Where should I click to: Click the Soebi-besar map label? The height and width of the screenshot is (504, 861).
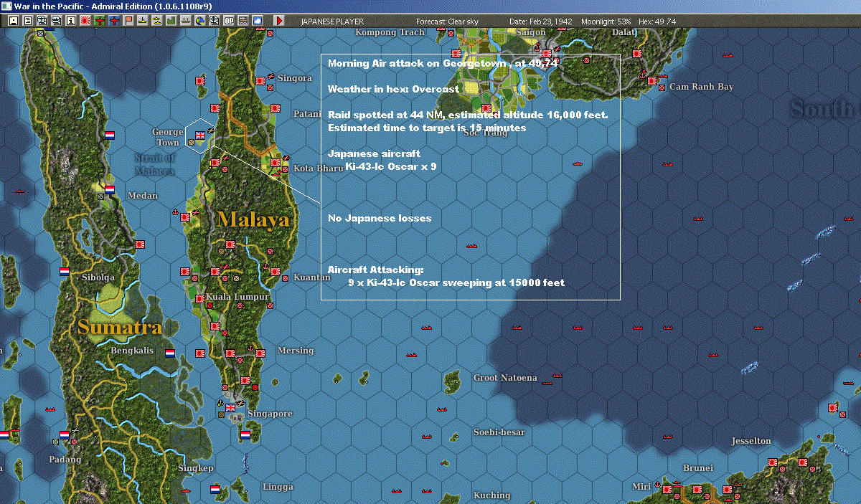pyautogui.click(x=499, y=432)
